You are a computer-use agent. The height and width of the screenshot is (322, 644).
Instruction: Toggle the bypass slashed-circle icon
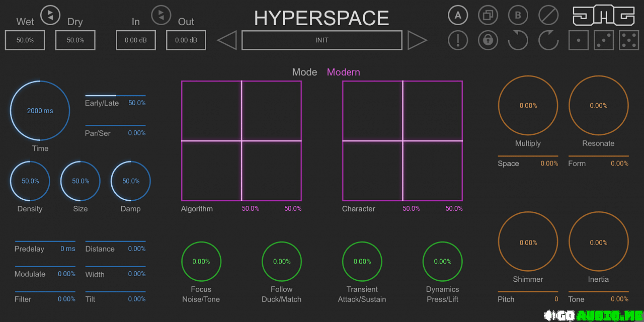tap(548, 15)
